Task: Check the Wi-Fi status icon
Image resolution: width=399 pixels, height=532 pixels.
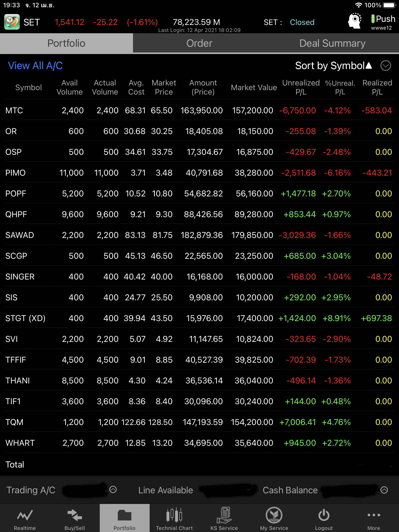Action: coord(358,5)
